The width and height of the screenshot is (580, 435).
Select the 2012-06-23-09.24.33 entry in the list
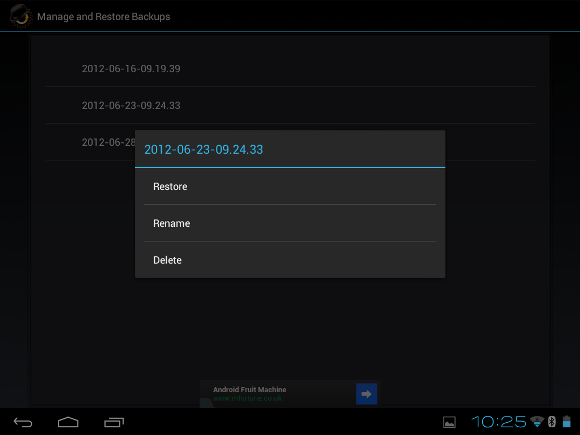click(x=290, y=105)
